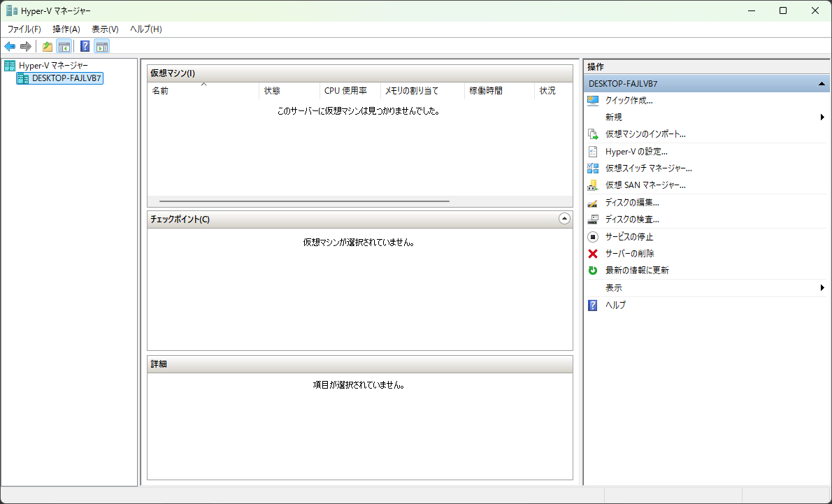Click the sort arrow above 名前 column
832x504 pixels.
click(x=203, y=85)
